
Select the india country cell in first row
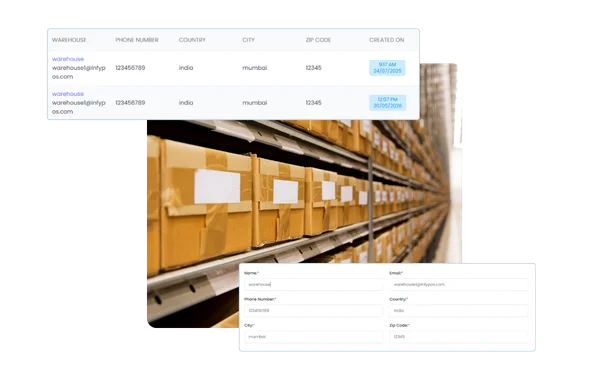tap(186, 68)
